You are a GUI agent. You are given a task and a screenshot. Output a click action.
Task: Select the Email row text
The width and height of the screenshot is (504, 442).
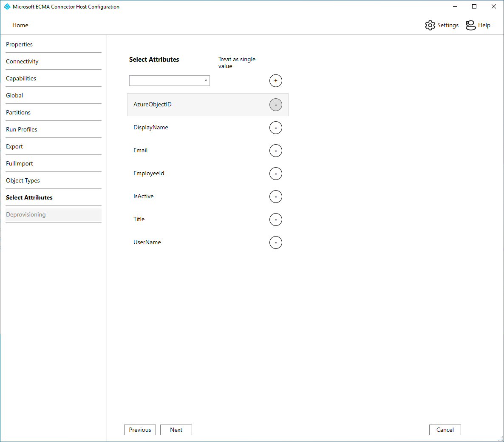141,150
